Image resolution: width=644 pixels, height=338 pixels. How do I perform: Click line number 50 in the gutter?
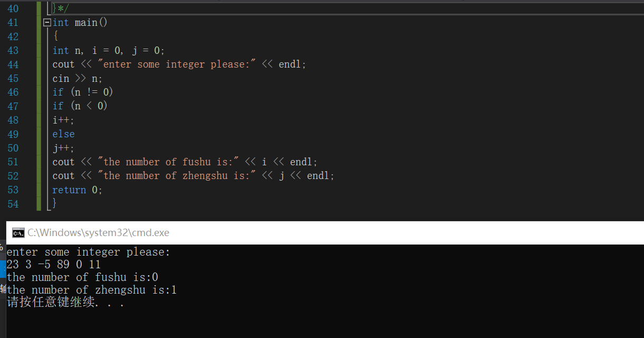click(13, 148)
